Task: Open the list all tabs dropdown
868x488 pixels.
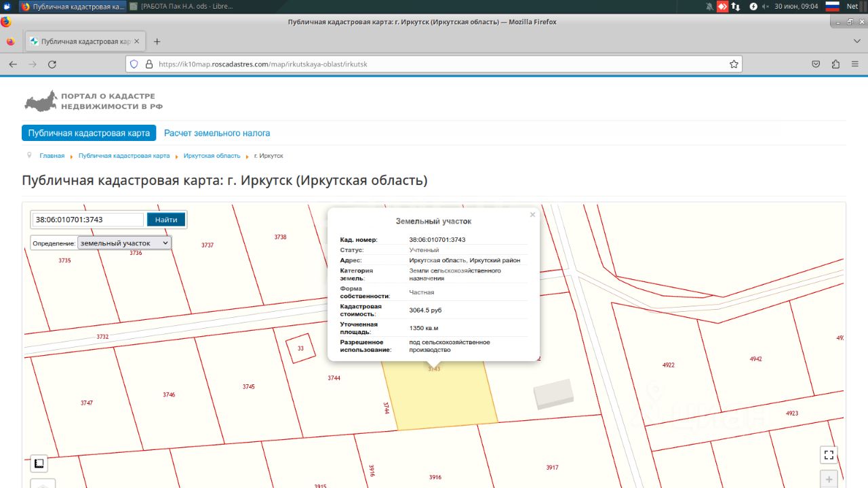Action: click(856, 41)
